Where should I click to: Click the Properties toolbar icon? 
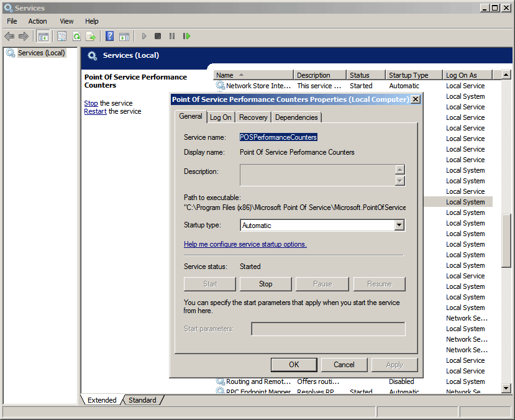(62, 37)
